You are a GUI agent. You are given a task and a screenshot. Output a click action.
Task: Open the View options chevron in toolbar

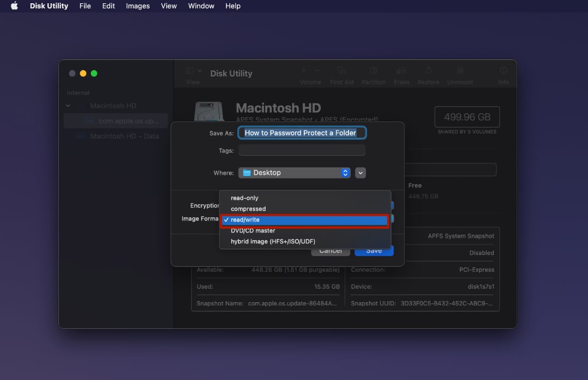point(200,71)
